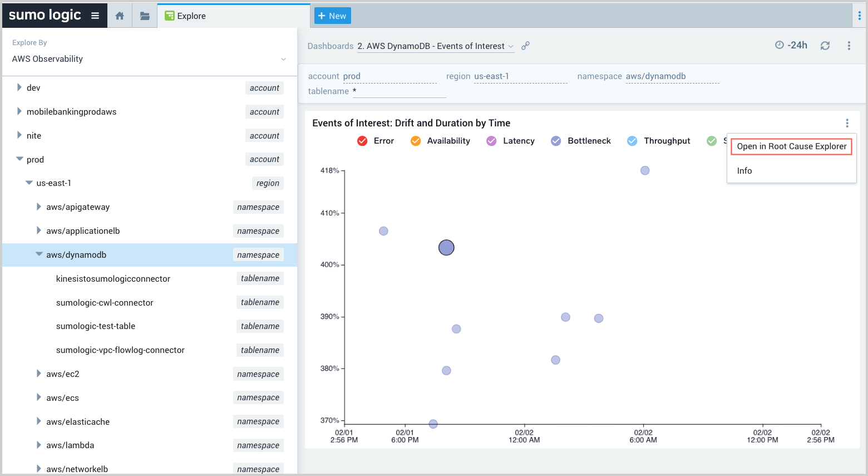This screenshot has height=476, width=868.
Task: Expand the aws/applicationelb namespace
Action: 39,230
